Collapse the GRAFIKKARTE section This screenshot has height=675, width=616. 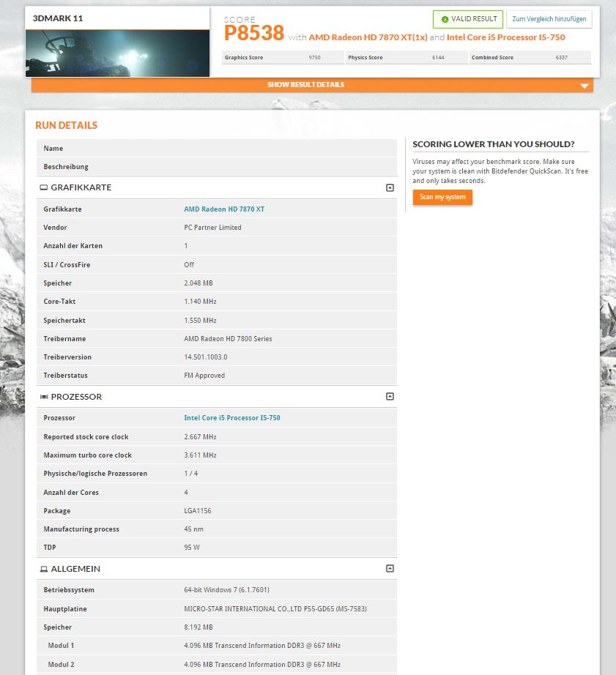390,187
